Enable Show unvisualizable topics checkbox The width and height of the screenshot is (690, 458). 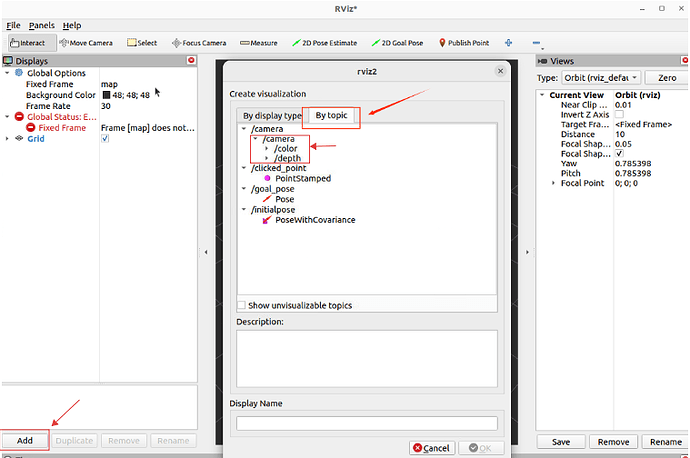click(x=241, y=305)
